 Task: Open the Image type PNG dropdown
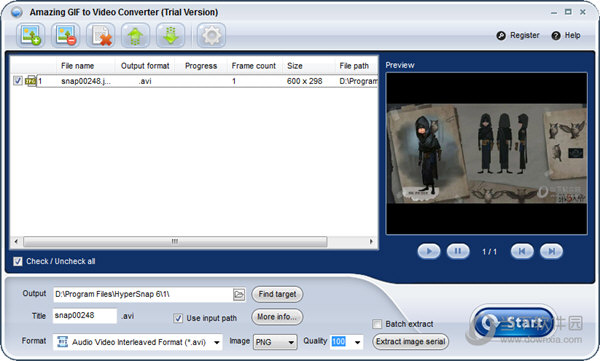tap(275, 342)
